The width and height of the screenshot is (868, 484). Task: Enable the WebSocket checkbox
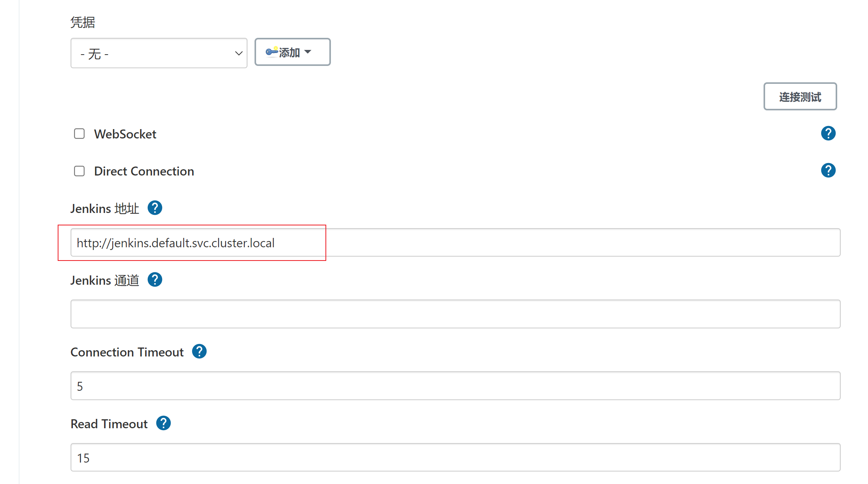click(x=79, y=134)
